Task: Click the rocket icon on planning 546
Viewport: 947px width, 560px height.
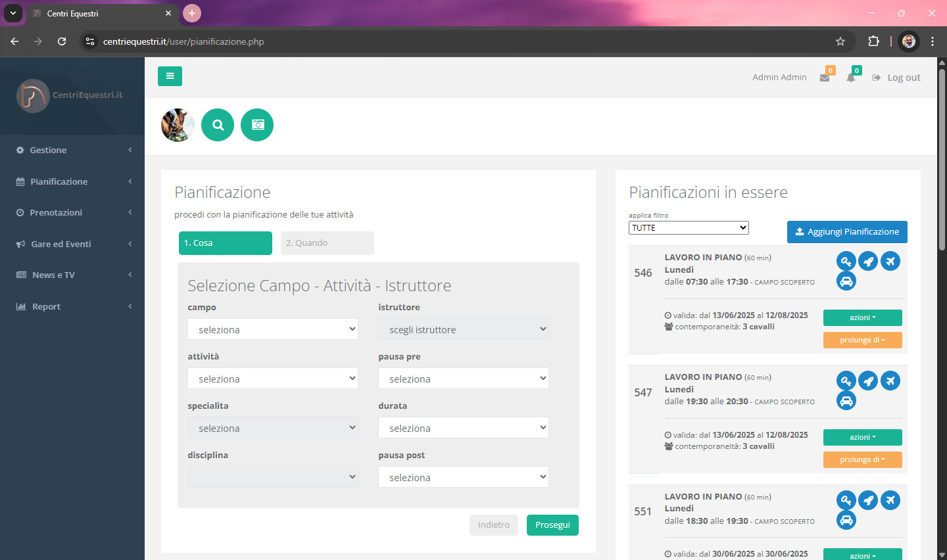Action: [x=868, y=262]
